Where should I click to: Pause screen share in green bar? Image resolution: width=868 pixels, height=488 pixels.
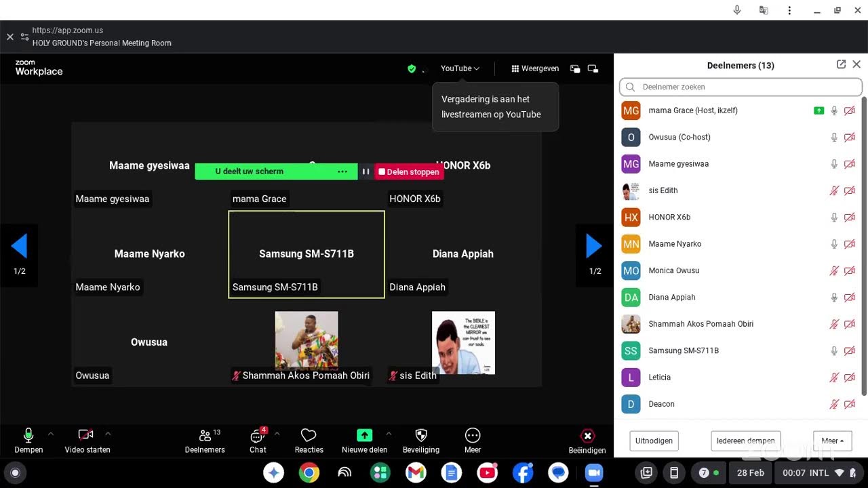[x=366, y=171]
